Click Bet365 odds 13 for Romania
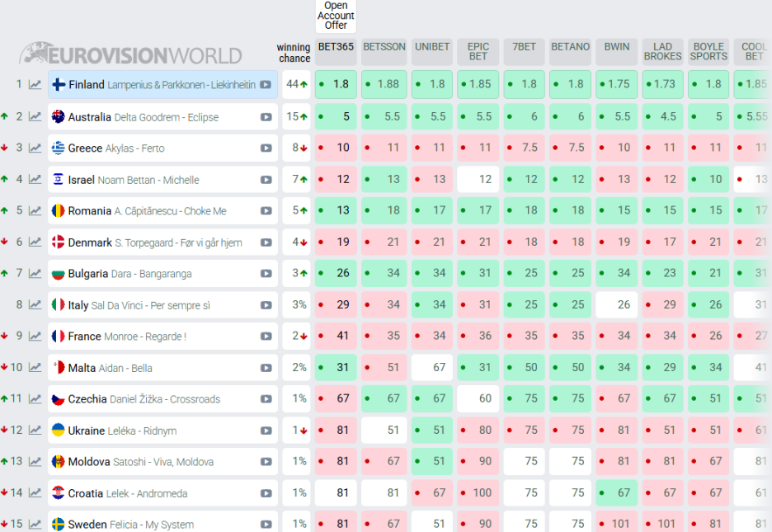The width and height of the screenshot is (772, 532). [336, 210]
